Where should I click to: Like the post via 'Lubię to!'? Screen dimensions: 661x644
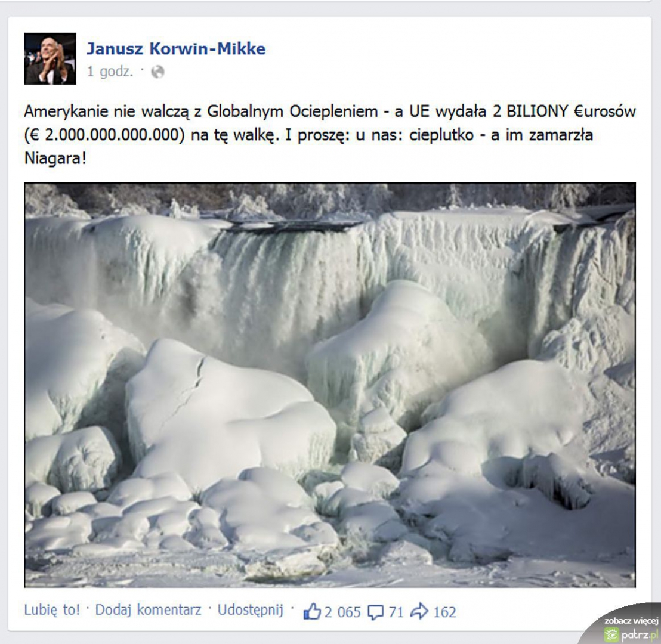coord(52,610)
